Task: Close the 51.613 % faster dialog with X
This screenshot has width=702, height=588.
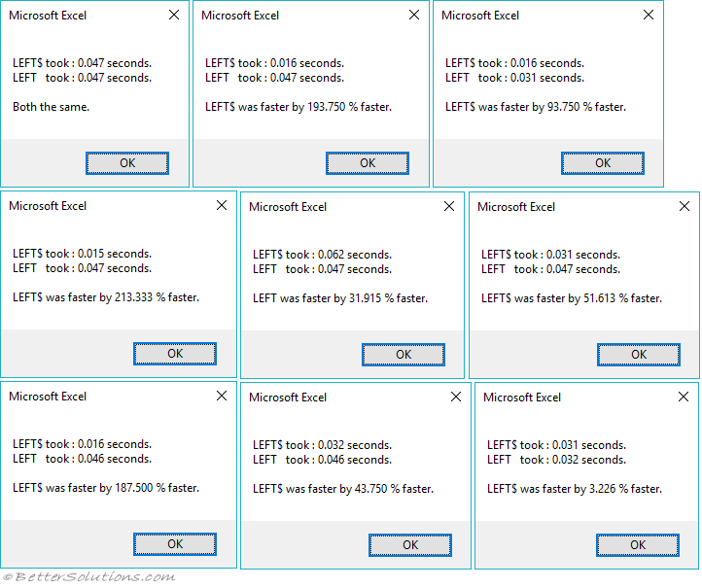Action: 684,206
